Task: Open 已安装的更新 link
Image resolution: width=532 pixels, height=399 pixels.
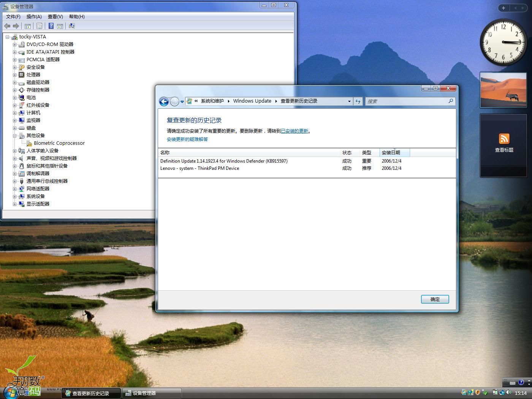Action: [x=294, y=131]
